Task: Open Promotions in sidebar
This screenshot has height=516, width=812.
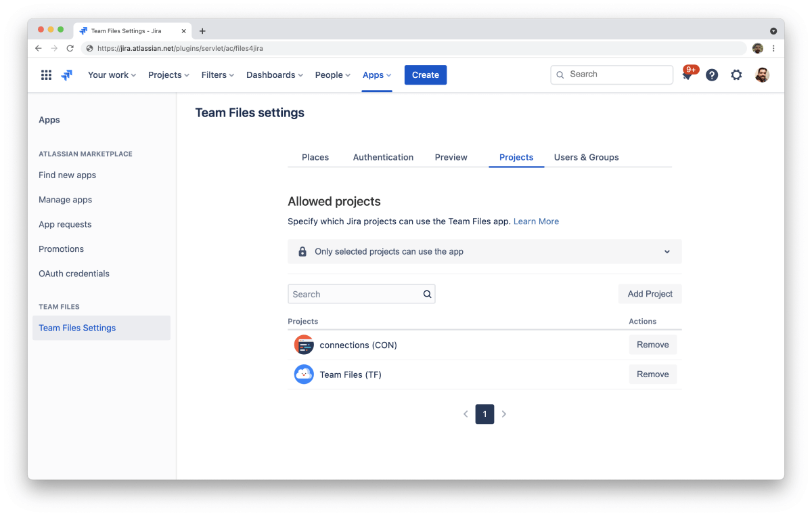Action: pyautogui.click(x=62, y=249)
